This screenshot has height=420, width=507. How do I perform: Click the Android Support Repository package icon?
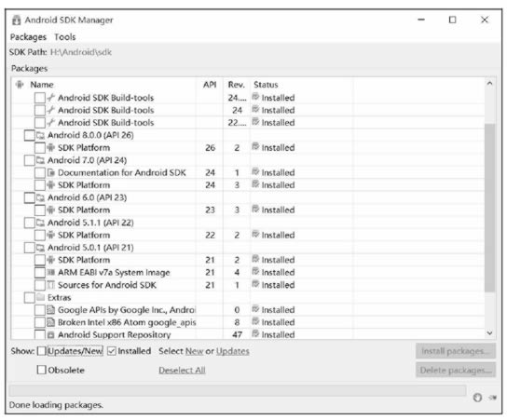pyautogui.click(x=50, y=334)
